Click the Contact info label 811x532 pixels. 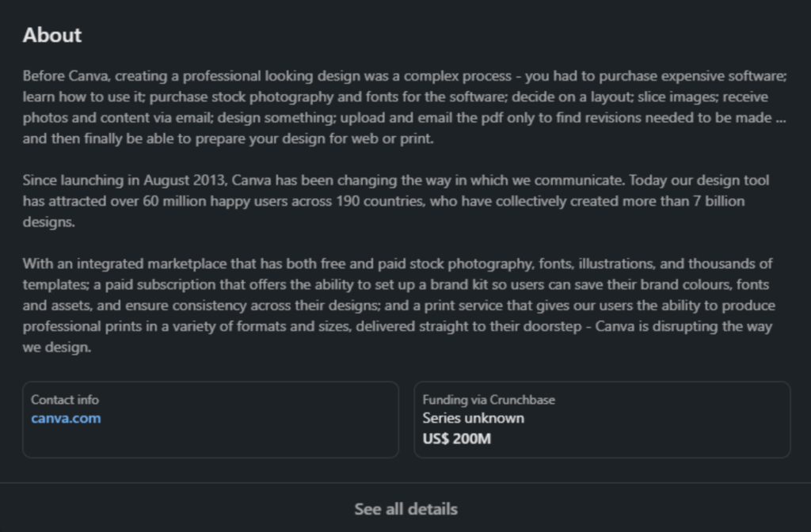point(64,400)
